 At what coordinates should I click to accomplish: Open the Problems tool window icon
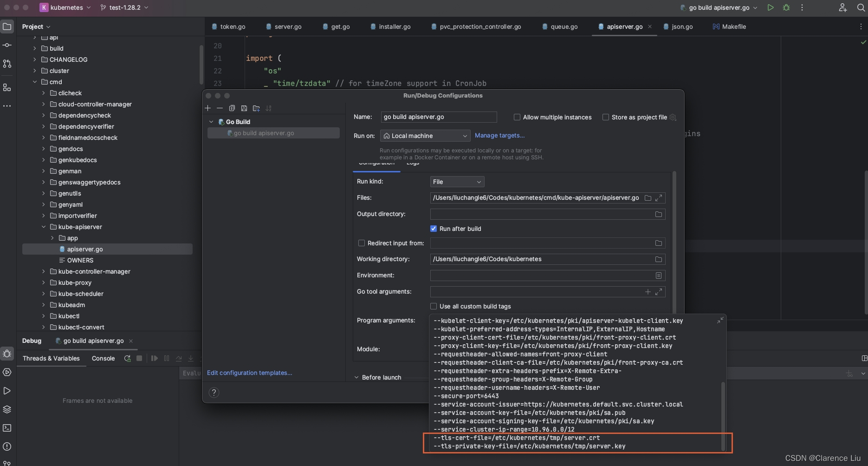(7, 446)
